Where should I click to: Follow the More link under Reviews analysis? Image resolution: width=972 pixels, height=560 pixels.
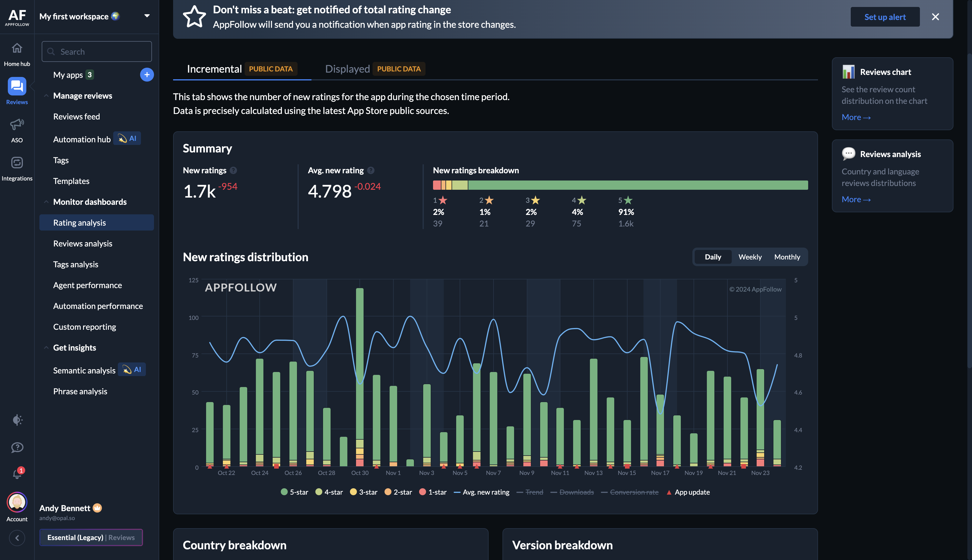point(856,200)
